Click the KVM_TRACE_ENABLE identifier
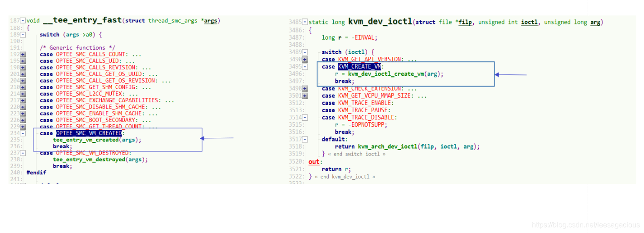The height and width of the screenshot is (233, 644). click(364, 103)
